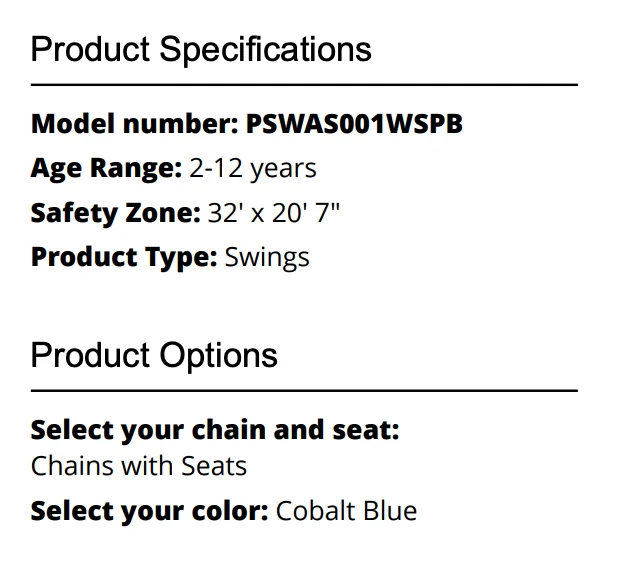631x568 pixels.
Task: Click the Swings product type value
Action: click(x=267, y=258)
